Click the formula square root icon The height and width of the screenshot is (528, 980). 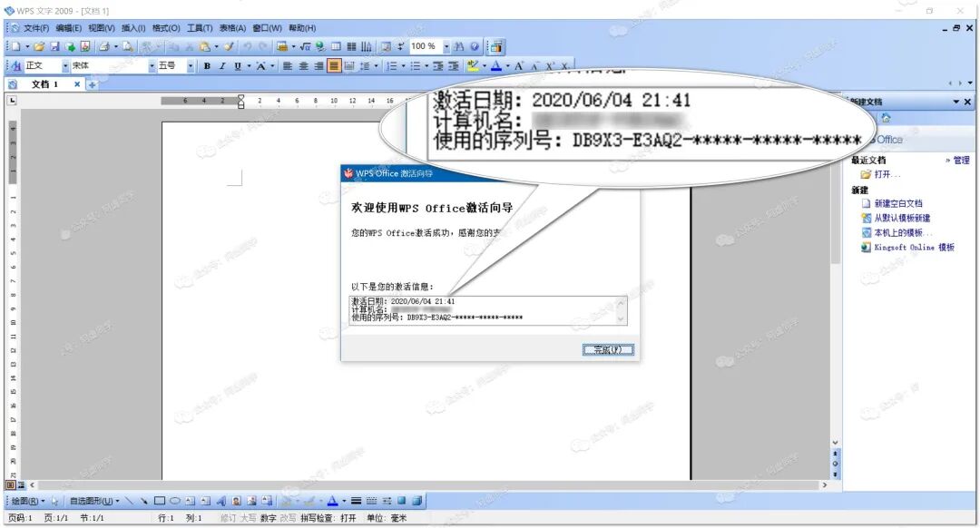305,46
